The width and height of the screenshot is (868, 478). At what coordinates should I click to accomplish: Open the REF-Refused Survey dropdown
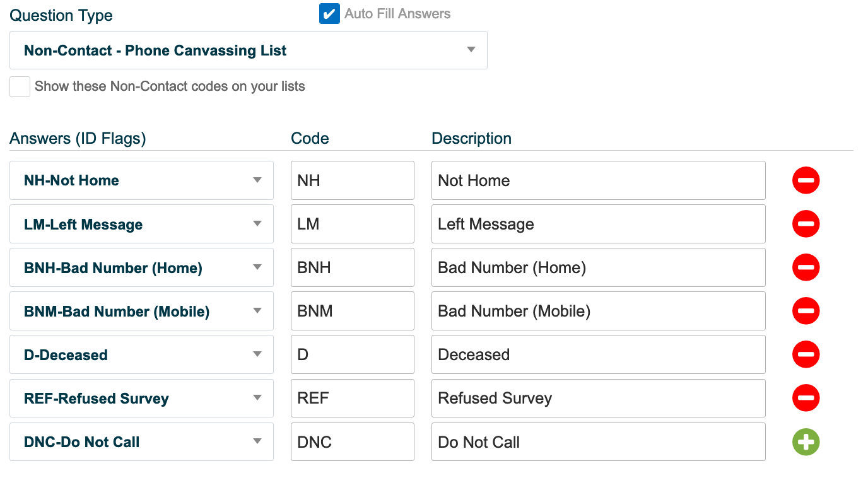[x=141, y=398]
